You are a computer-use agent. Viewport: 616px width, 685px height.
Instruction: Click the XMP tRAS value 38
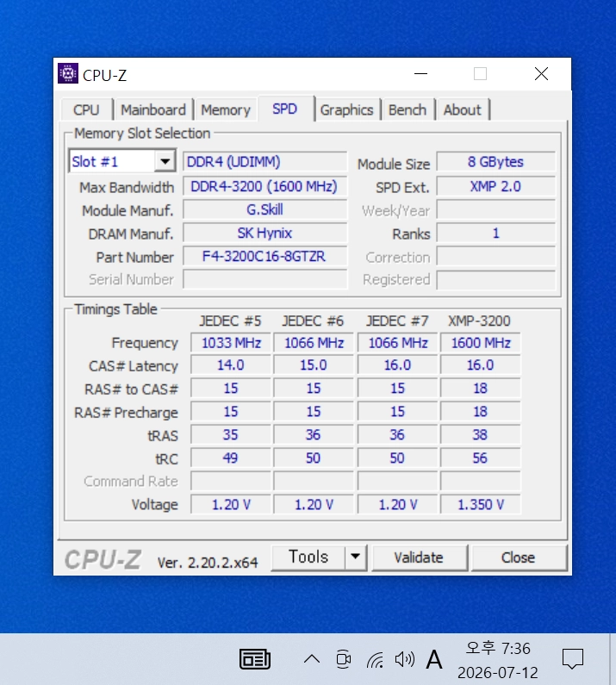(481, 434)
